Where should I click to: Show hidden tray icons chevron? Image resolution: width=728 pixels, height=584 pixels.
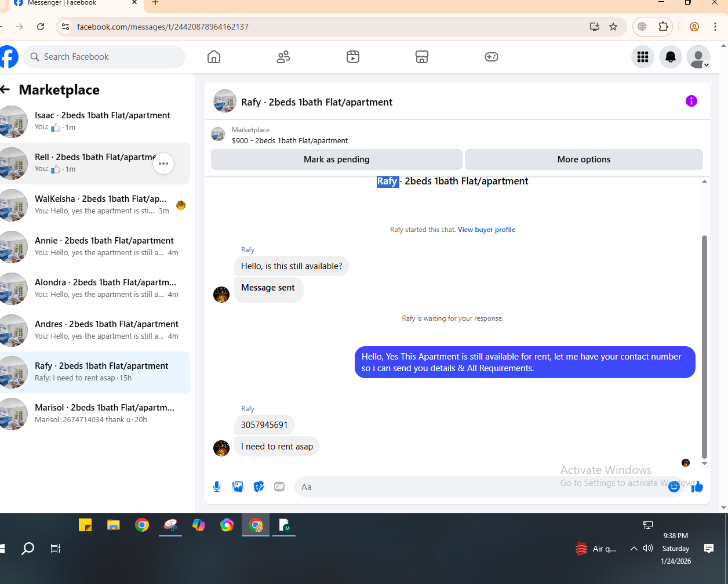634,549
